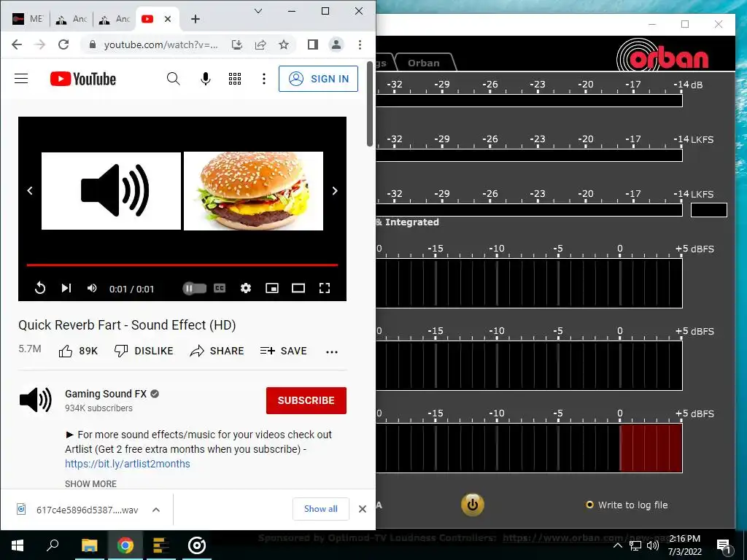Open the YouTube hamburger guide menu
This screenshot has width=747, height=560.
[x=21, y=79]
